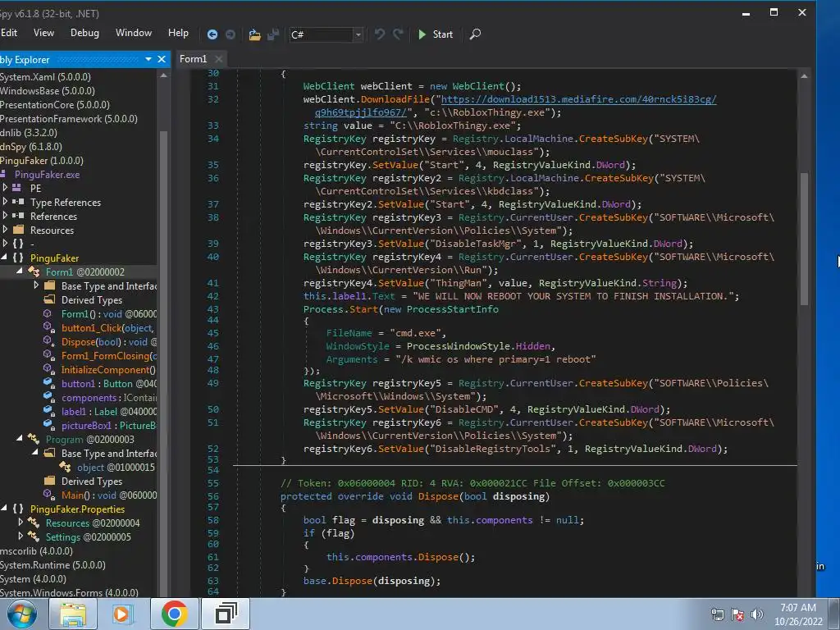The width and height of the screenshot is (840, 630).
Task: Open Windows Media Player from taskbar
Action: [x=122, y=614]
